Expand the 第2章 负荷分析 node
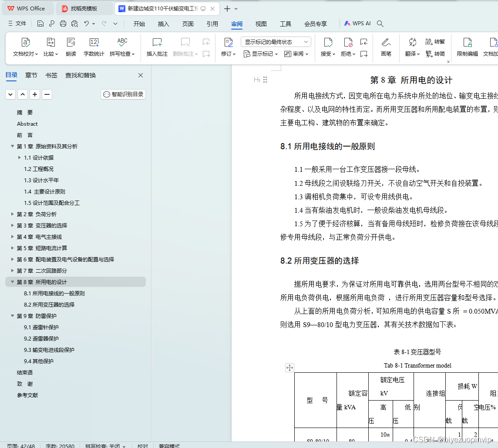Screen dimensions: 498x448 (x=12, y=214)
